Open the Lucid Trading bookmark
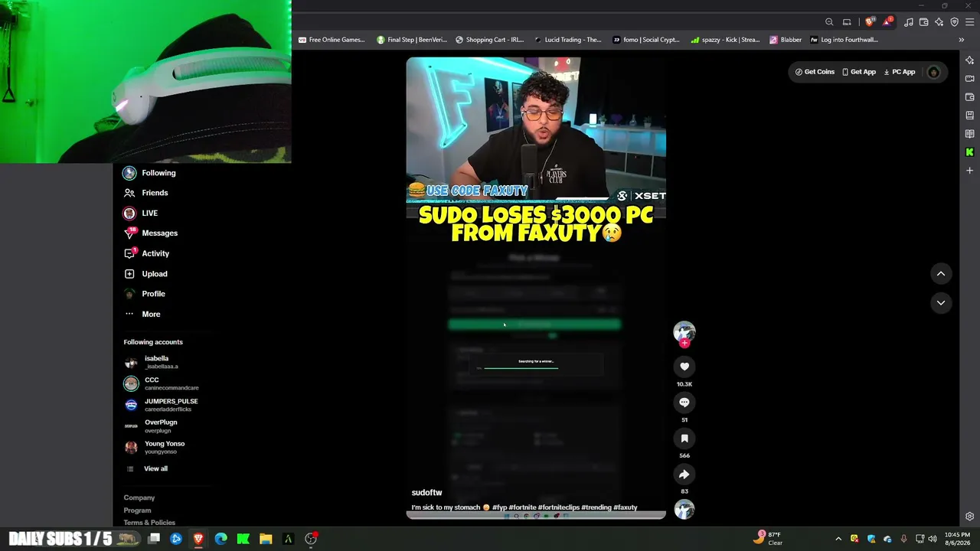980x551 pixels. pyautogui.click(x=568, y=40)
